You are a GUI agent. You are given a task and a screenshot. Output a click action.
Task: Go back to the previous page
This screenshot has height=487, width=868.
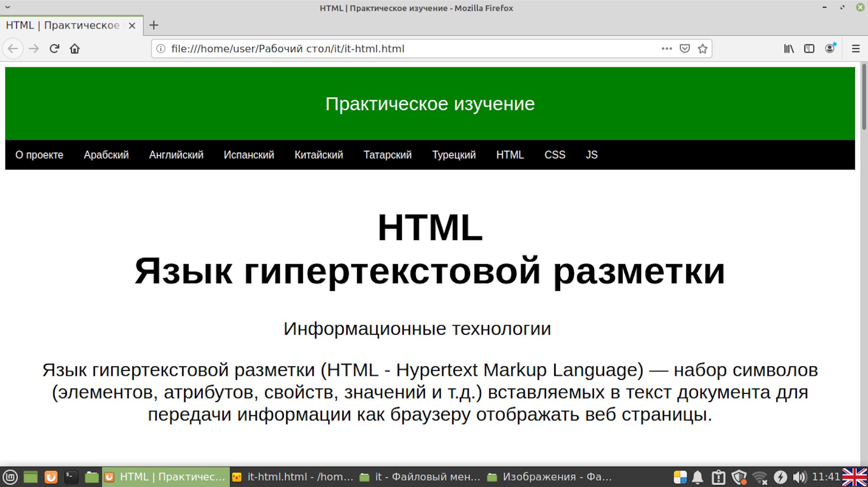[x=13, y=48]
